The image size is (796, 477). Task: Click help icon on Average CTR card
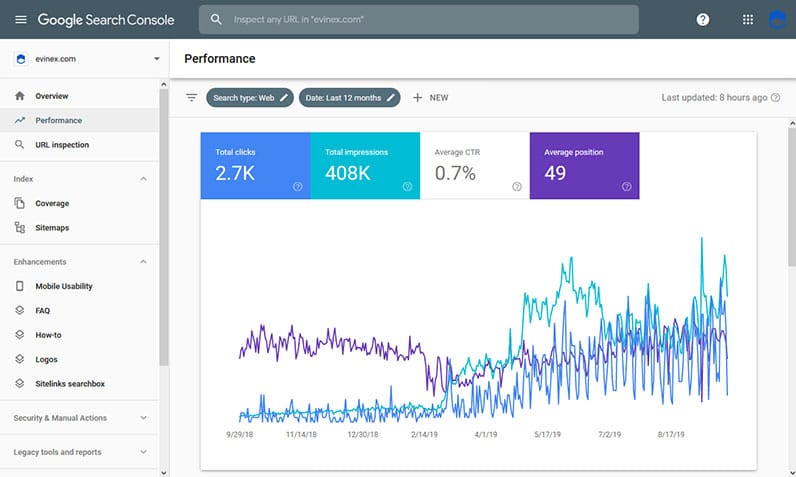pos(517,187)
